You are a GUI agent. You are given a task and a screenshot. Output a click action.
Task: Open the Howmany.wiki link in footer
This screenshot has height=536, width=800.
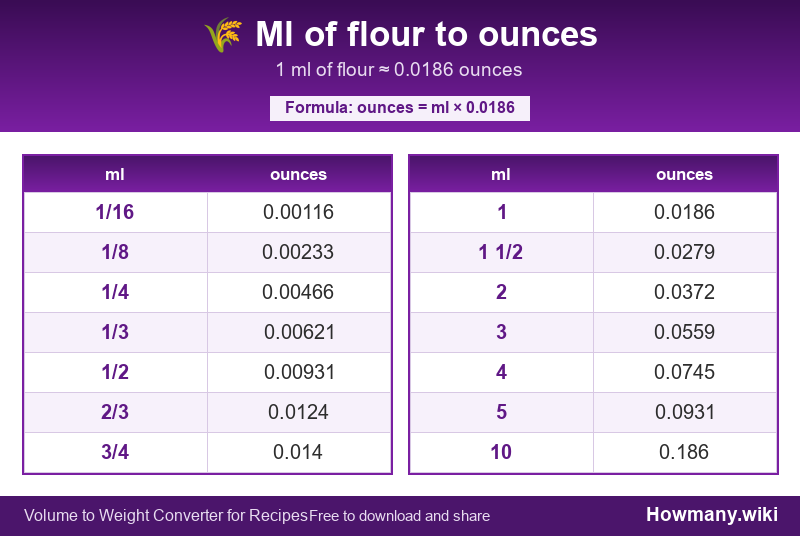[x=712, y=515]
